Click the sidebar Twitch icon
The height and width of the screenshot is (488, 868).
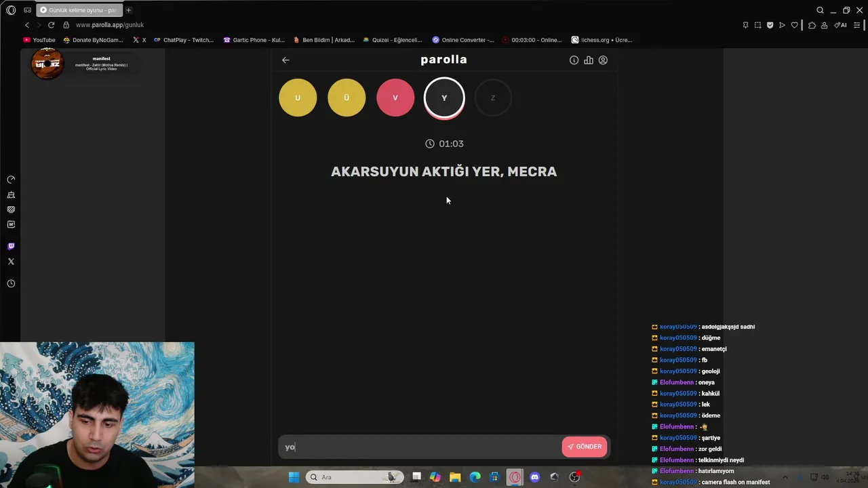click(11, 246)
